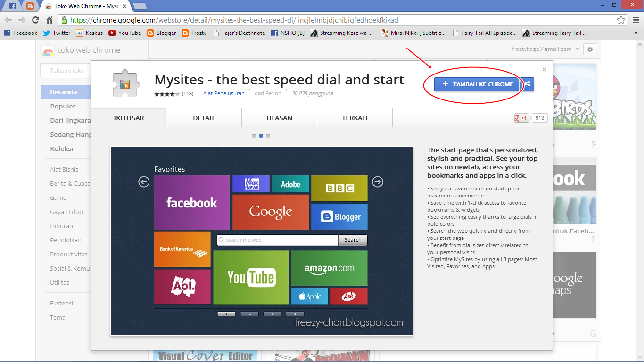Give the extension a Google +1
Viewport: 644px width, 362px height.
click(x=521, y=117)
